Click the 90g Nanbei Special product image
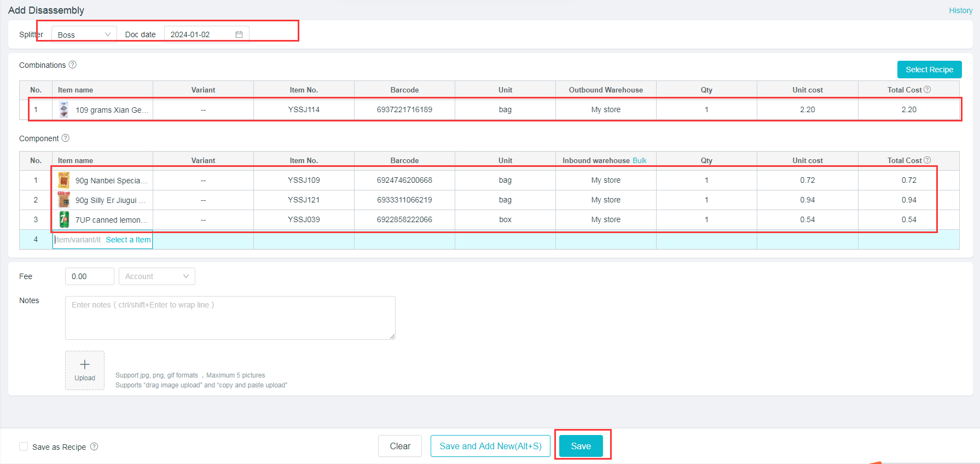The image size is (980, 464). (x=64, y=180)
